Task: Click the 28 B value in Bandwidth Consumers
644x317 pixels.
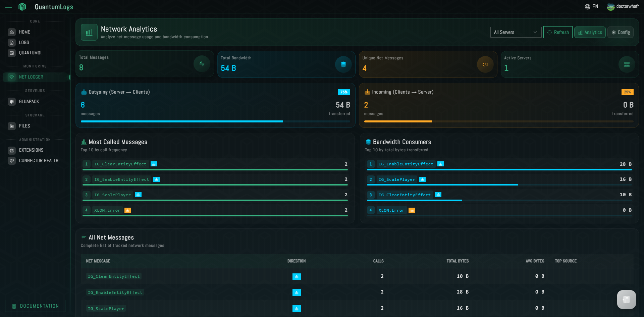Action: click(626, 164)
